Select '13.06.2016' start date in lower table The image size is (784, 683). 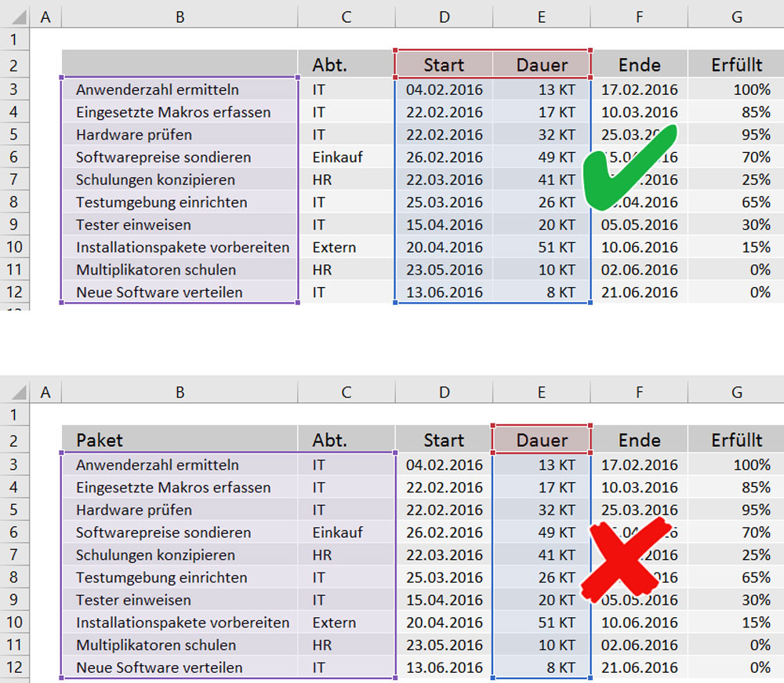coord(444,667)
